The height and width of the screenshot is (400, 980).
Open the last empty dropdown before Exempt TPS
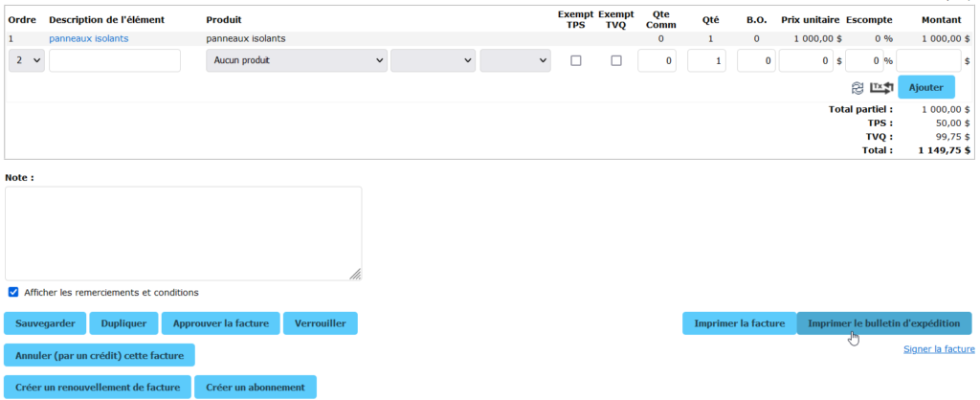[515, 60]
